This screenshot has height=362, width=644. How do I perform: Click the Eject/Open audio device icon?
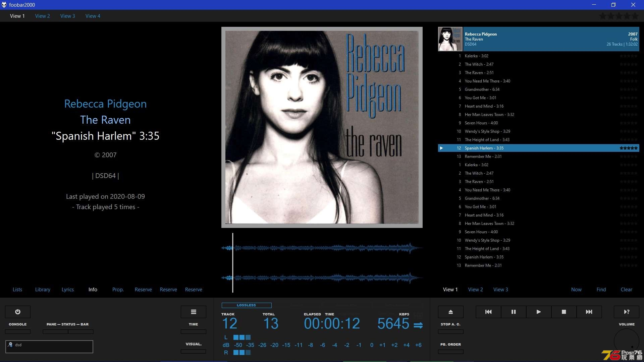click(451, 311)
